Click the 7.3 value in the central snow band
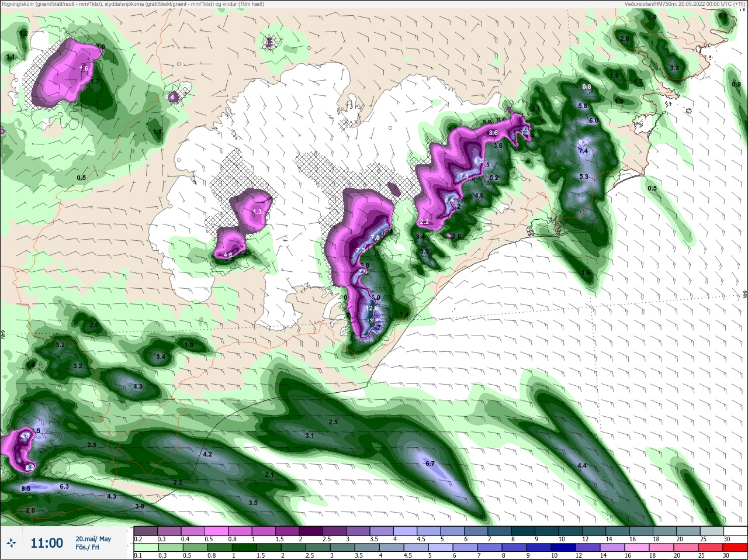 point(361,250)
